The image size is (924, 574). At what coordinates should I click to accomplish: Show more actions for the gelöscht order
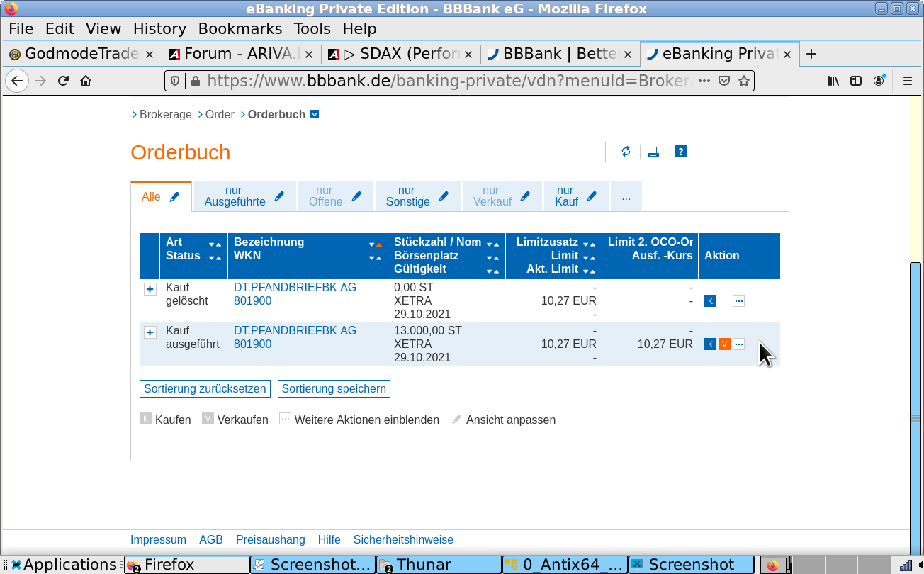(738, 301)
